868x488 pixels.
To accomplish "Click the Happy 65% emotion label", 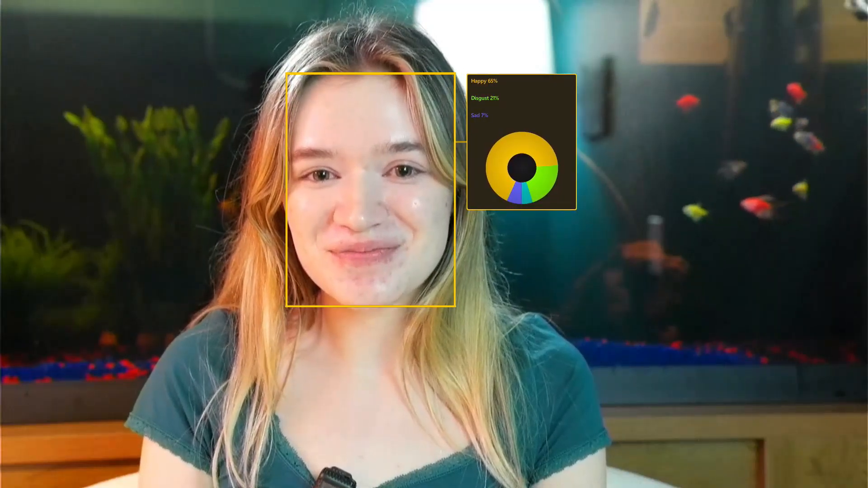I will click(x=484, y=81).
